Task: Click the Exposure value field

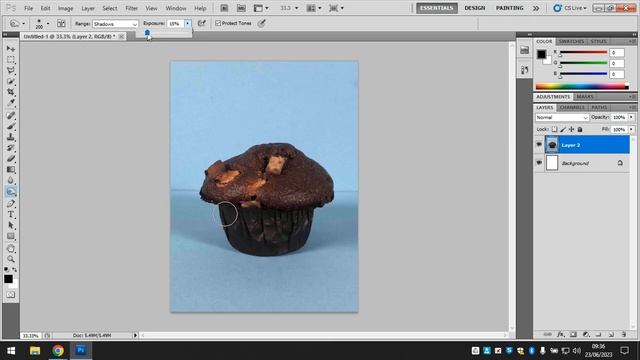Action: pyautogui.click(x=175, y=24)
